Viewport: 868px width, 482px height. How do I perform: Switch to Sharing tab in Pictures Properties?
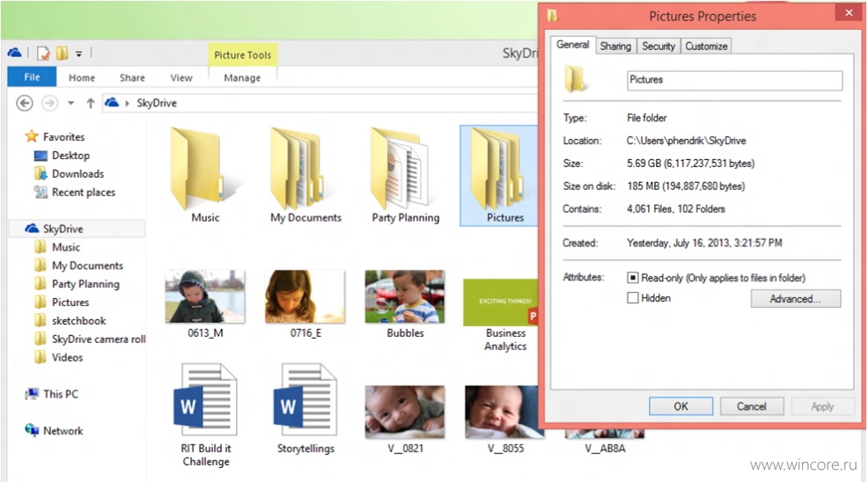click(x=615, y=47)
